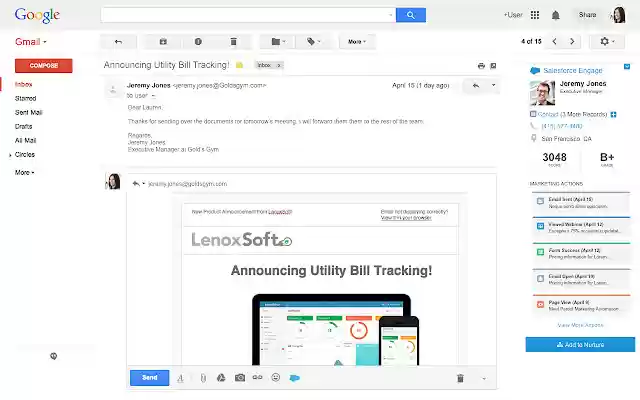This screenshot has width=640, height=400.
Task: Click the Send button
Action: coord(149,378)
